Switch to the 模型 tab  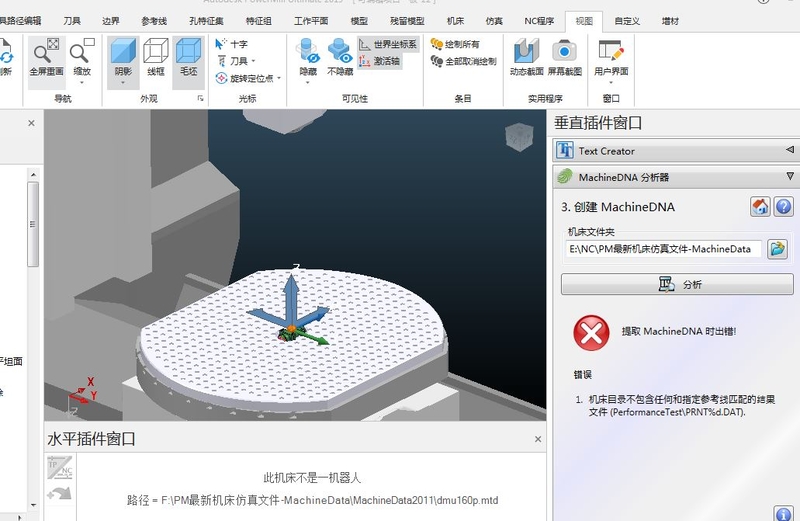click(x=359, y=21)
